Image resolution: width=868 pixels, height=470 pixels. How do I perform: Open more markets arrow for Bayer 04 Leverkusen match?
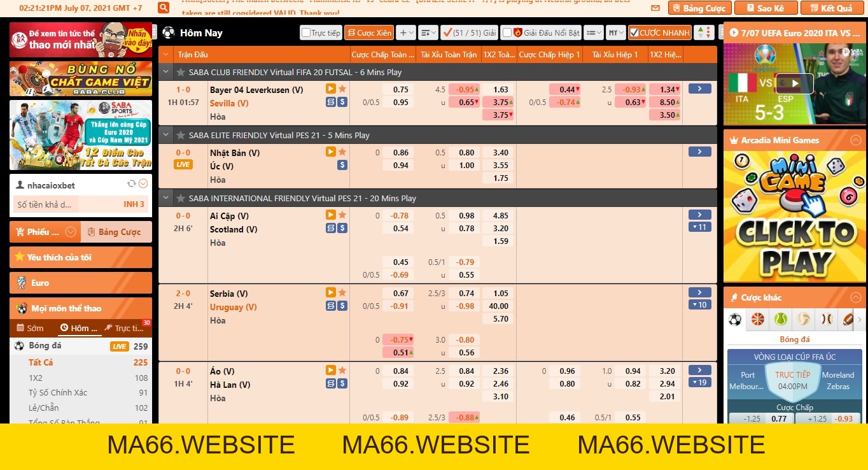tap(700, 89)
